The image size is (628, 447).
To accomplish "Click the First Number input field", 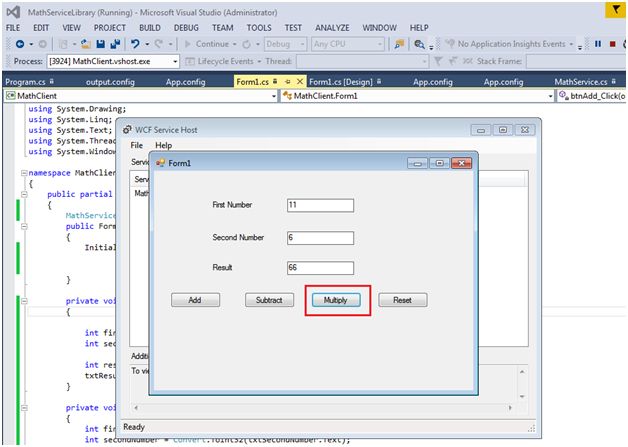I will click(x=320, y=205).
